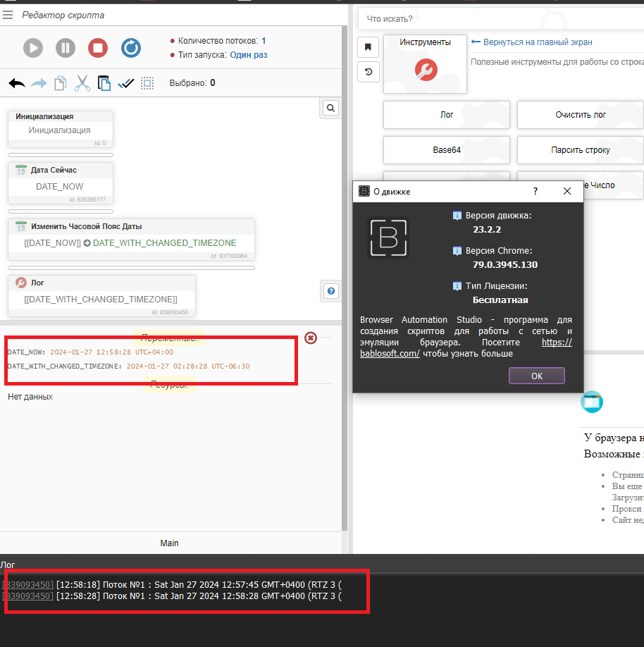Click the blue Restart script icon
Screen dimensions: 644x647
(x=131, y=48)
